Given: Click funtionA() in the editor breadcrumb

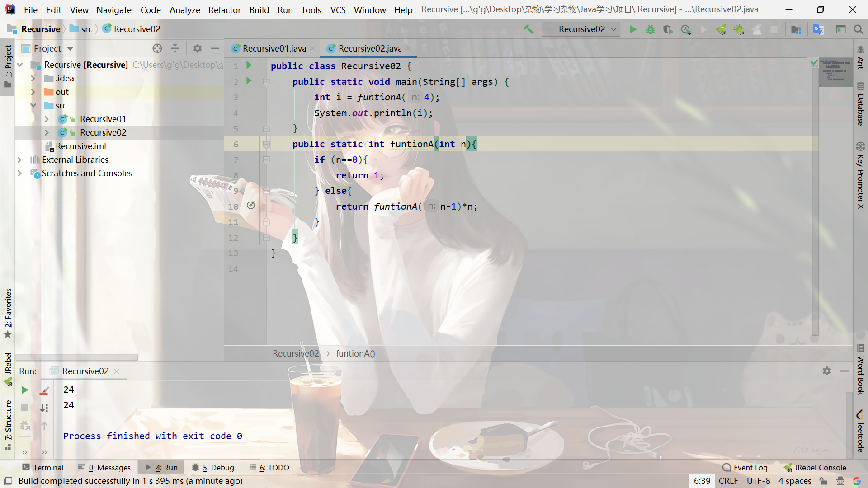Looking at the screenshot, I should tap(355, 354).
